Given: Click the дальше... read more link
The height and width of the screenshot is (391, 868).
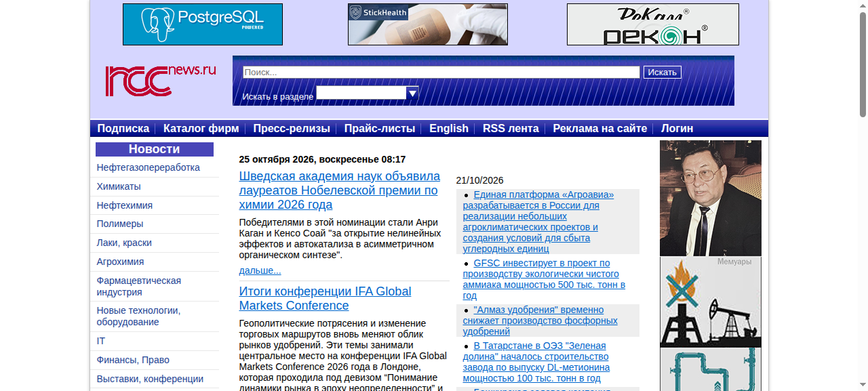Looking at the screenshot, I should pyautogui.click(x=260, y=270).
